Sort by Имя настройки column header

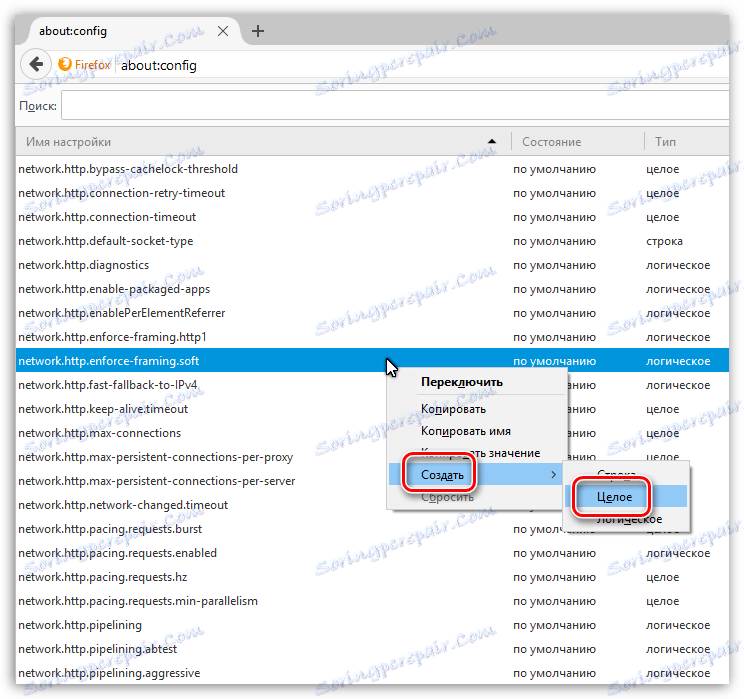[x=263, y=142]
